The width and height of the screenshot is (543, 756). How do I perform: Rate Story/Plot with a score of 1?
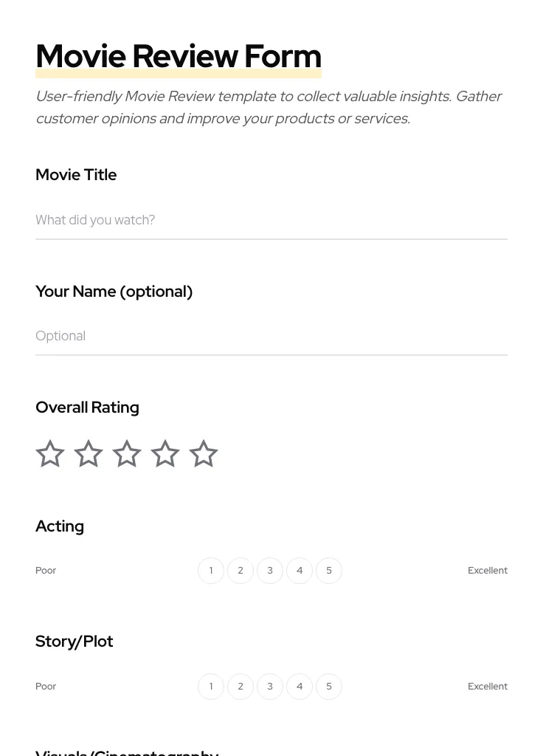(x=211, y=686)
